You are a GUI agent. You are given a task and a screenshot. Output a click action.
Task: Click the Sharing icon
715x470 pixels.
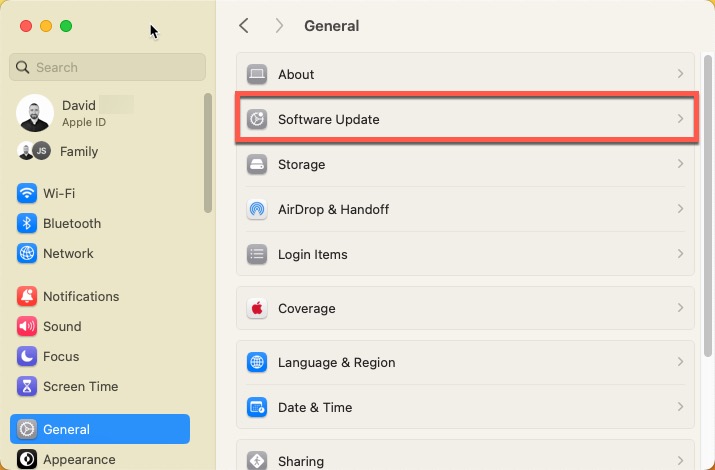click(257, 460)
